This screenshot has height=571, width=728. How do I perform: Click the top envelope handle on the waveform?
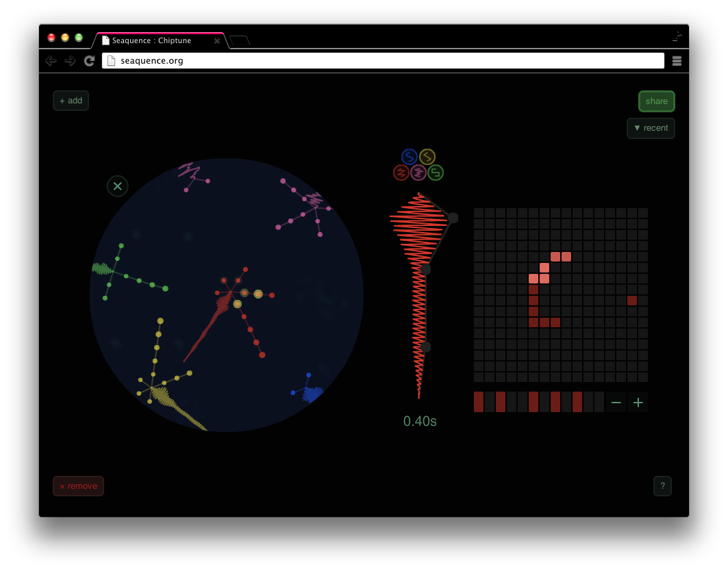pos(453,218)
